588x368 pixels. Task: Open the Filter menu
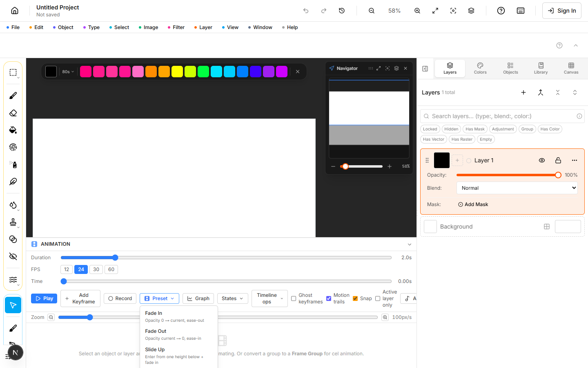pos(176,27)
